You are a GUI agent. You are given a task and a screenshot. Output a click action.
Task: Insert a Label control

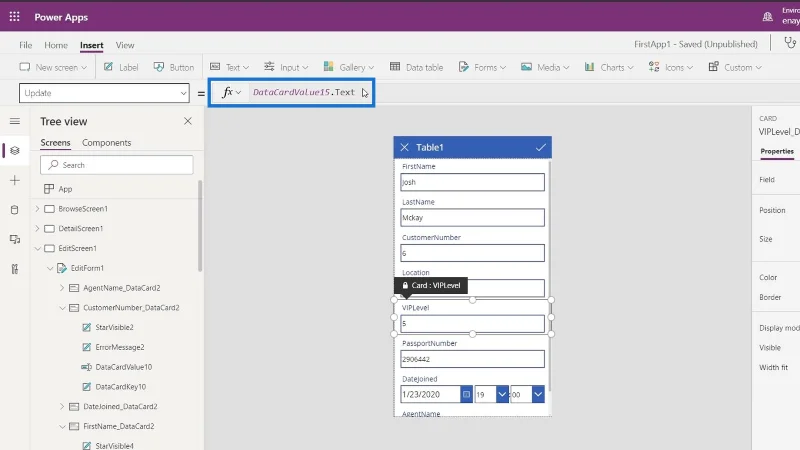(x=121, y=67)
